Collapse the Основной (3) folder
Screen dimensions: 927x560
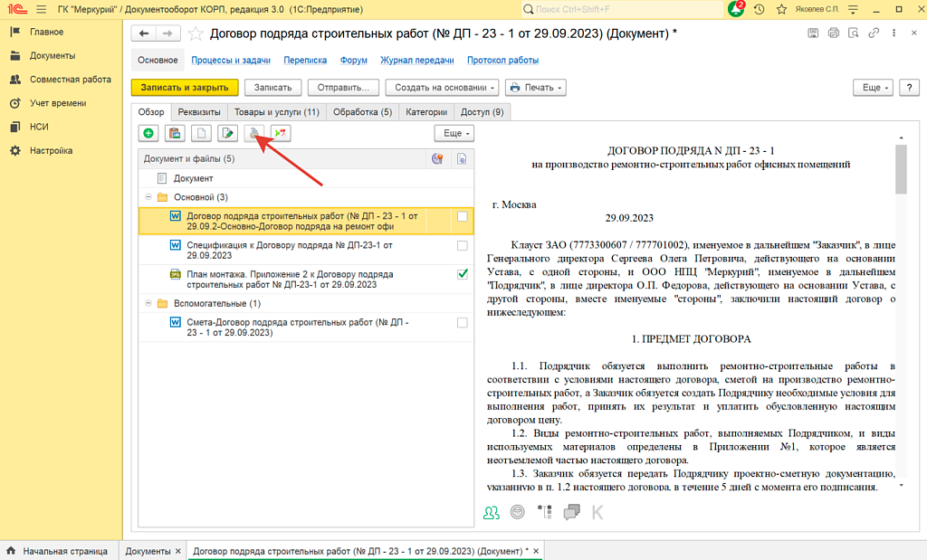pyautogui.click(x=148, y=197)
